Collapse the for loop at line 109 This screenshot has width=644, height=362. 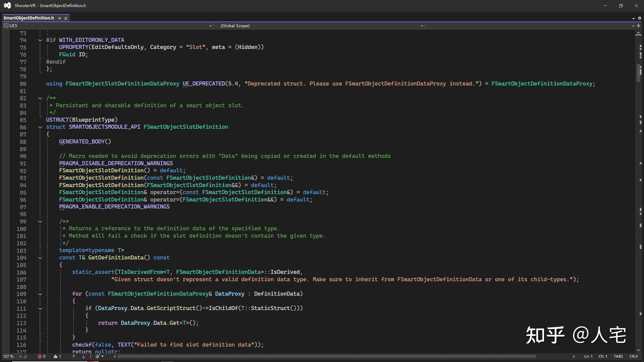point(40,294)
